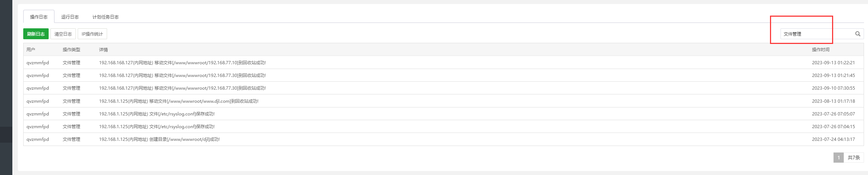The width and height of the screenshot is (868, 175).
Task: Open the IP操作统计 button
Action: [x=92, y=34]
